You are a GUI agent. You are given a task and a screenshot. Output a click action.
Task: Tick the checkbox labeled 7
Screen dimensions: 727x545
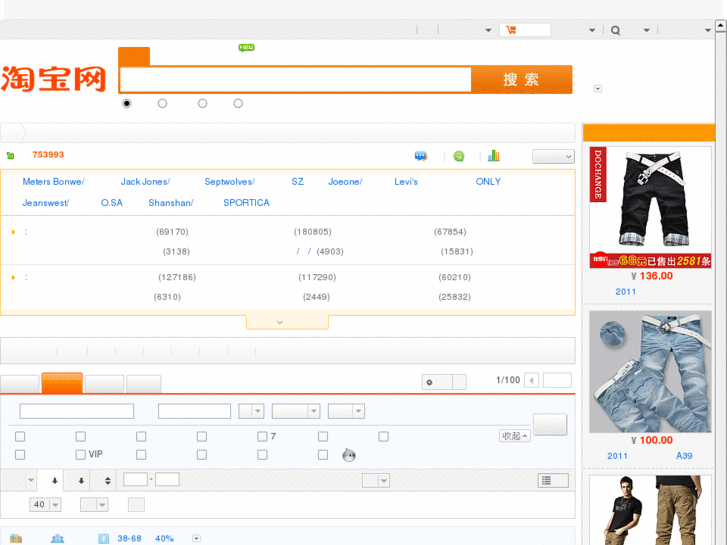(x=262, y=437)
